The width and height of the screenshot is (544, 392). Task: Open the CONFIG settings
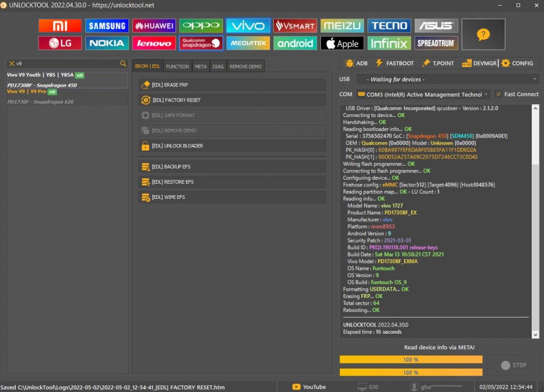(517, 63)
